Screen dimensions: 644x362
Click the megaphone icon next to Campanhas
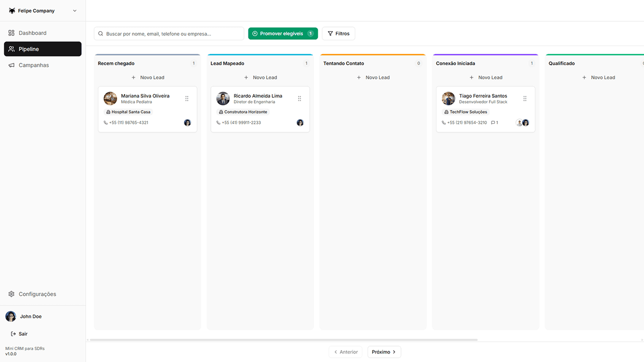pos(11,65)
